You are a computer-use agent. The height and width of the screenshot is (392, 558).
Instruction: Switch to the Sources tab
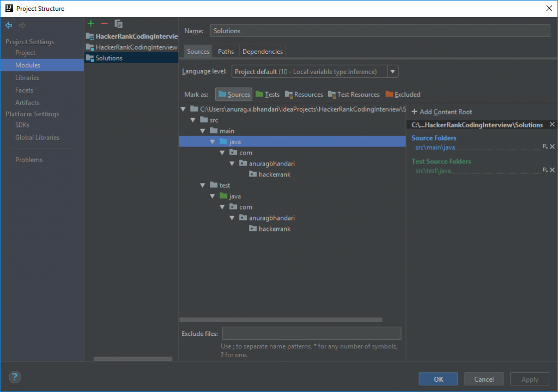click(198, 52)
